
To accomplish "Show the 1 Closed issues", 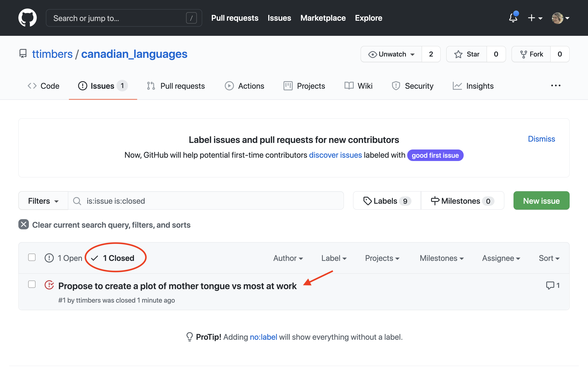I will coord(113,258).
